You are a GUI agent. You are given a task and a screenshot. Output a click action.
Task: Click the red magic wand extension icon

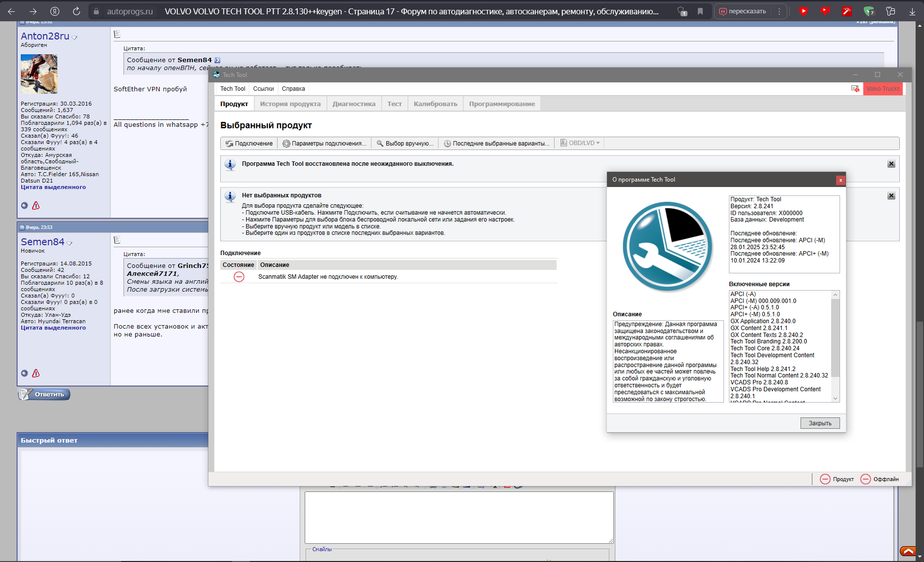coord(847,11)
